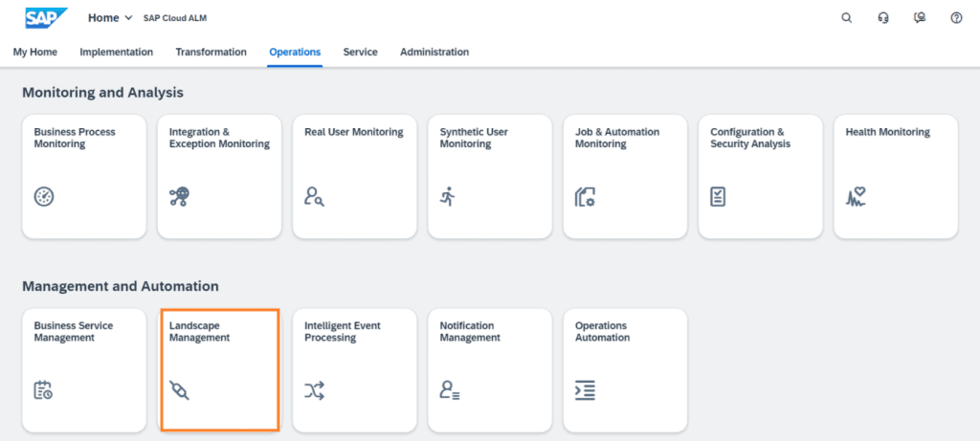The image size is (980, 441).
Task: Open the Job & Automation Monitoring tile
Action: [x=625, y=176]
